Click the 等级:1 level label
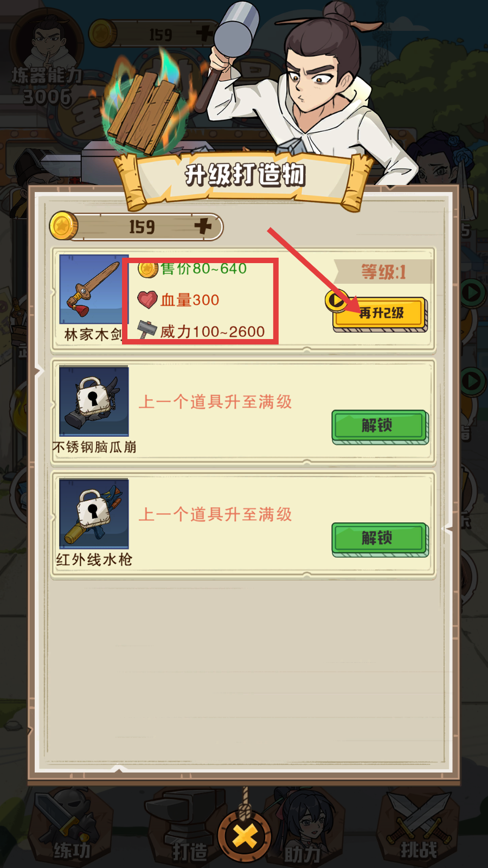This screenshot has height=868, width=488. tap(384, 271)
